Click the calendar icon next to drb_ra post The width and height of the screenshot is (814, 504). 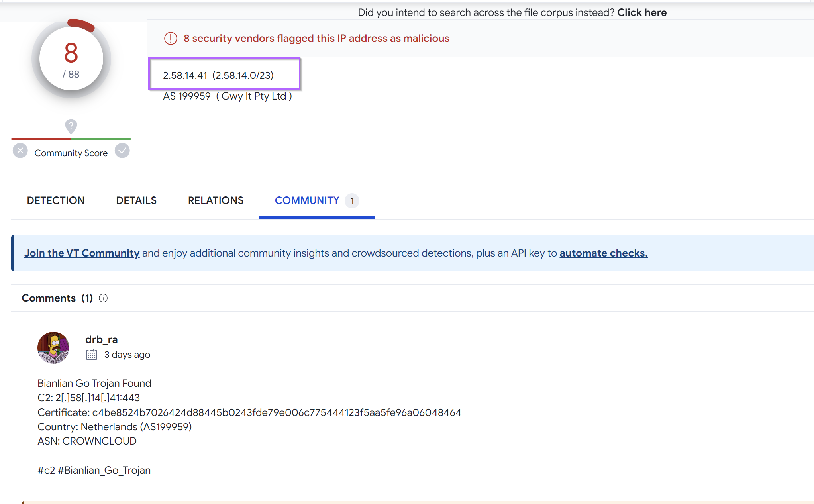tap(92, 355)
